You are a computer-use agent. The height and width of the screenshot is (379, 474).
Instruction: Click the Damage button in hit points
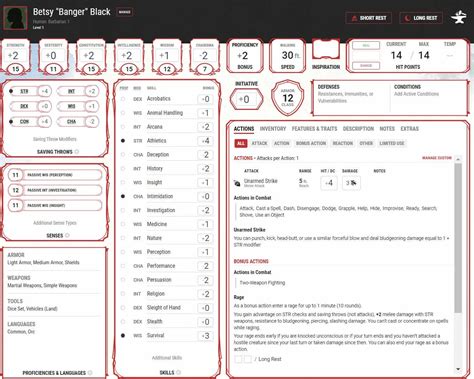tap(366, 66)
